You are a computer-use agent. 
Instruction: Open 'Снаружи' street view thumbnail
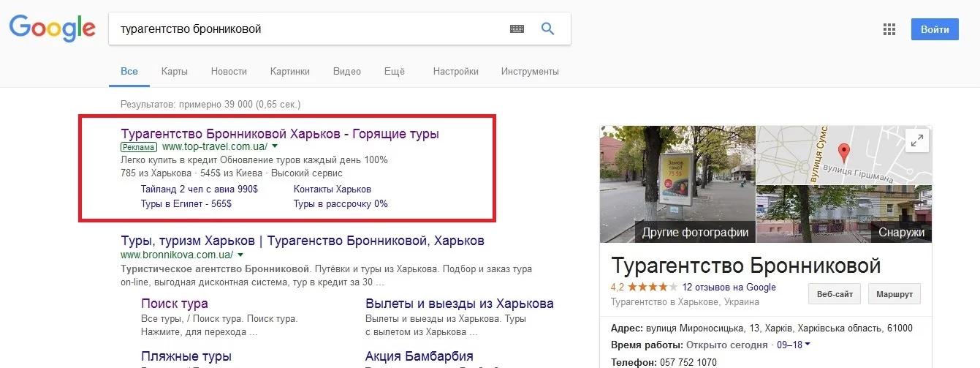click(x=844, y=214)
